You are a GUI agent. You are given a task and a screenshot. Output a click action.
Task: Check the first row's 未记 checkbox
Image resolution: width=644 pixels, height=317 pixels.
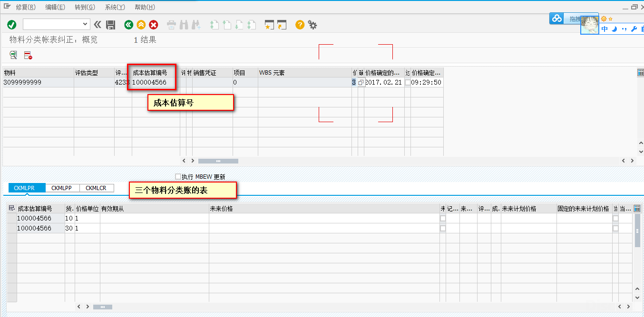click(443, 218)
